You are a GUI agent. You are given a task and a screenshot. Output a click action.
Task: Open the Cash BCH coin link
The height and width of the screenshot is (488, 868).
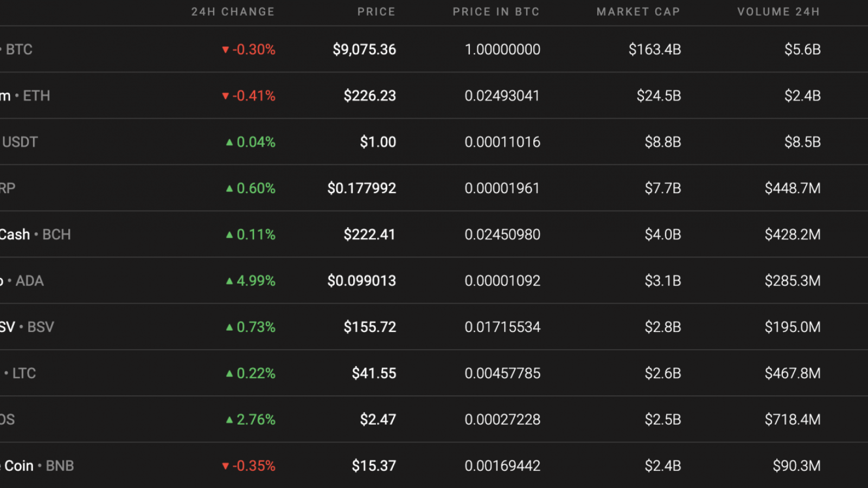click(x=35, y=235)
